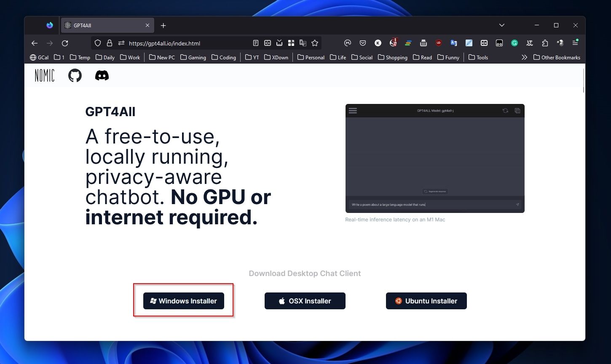The image size is (611, 364).
Task: Click the Google Translate extension icon
Action: [454, 43]
